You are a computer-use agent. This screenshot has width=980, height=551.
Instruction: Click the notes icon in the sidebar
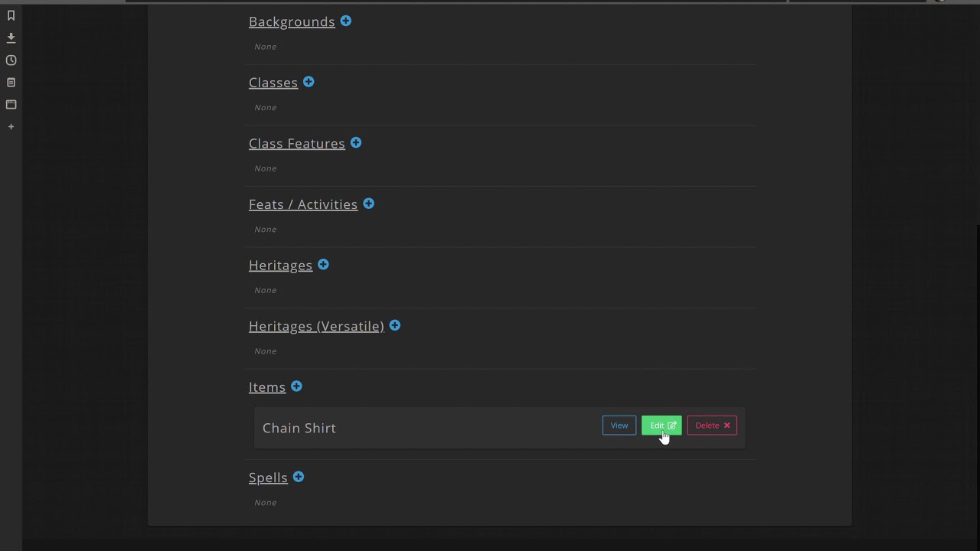(11, 82)
